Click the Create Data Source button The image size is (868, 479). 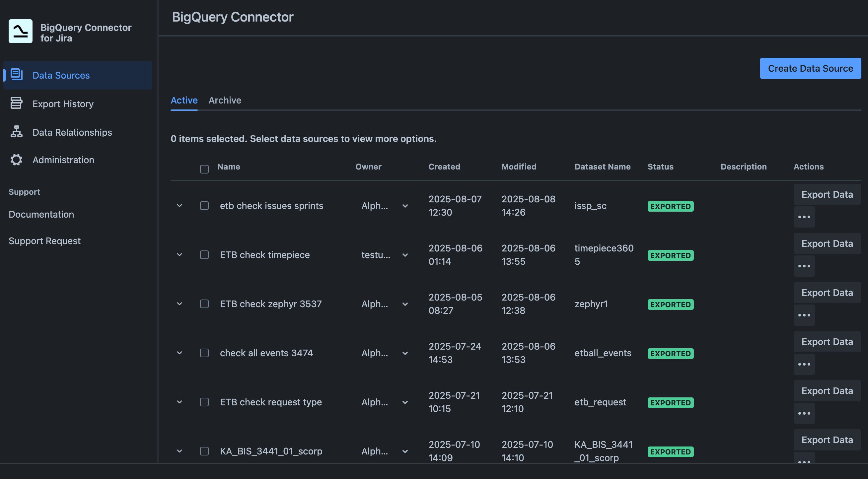[x=810, y=68]
